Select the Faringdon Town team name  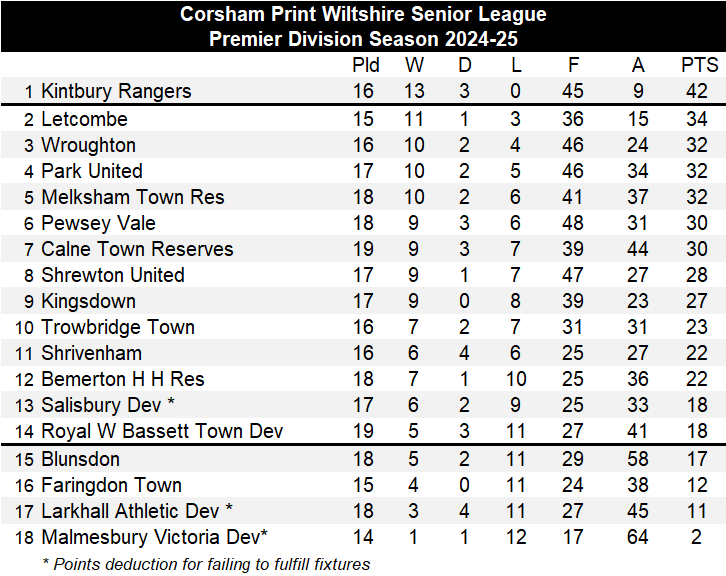coord(111,485)
